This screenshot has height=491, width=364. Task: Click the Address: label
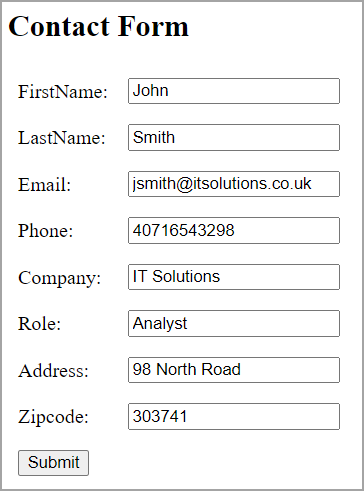[x=53, y=371]
